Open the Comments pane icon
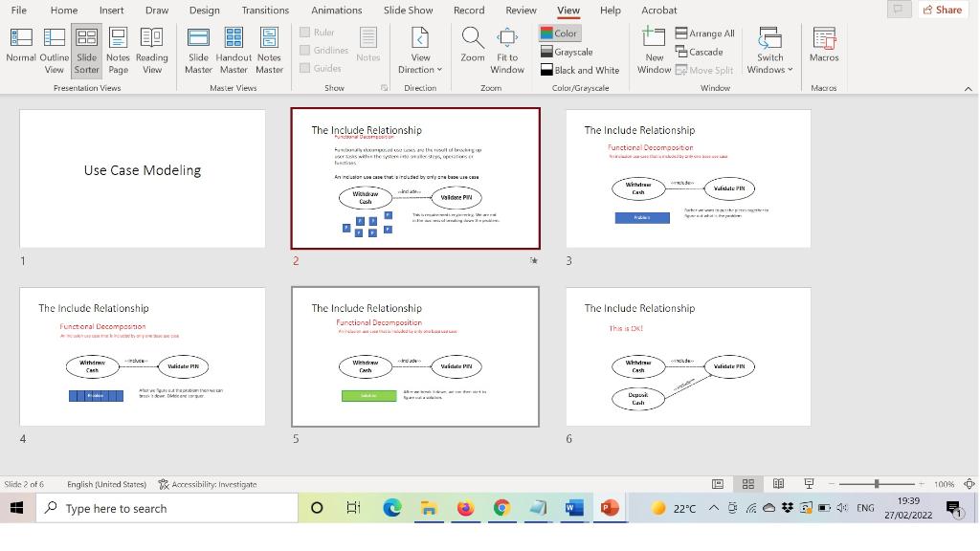This screenshot has width=980, height=551. pyautogui.click(x=899, y=10)
